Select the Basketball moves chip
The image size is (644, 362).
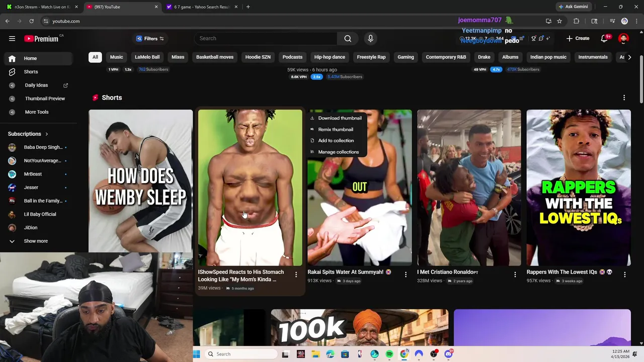pyautogui.click(x=215, y=57)
